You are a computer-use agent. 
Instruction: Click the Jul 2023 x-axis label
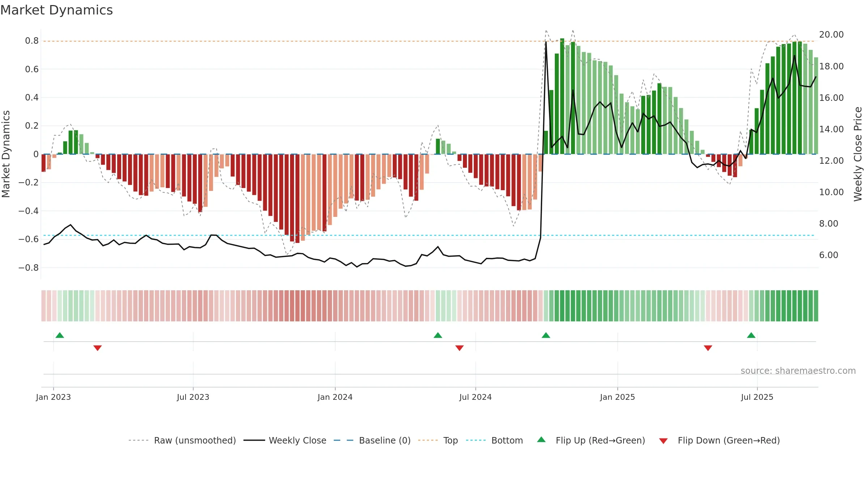click(x=193, y=397)
